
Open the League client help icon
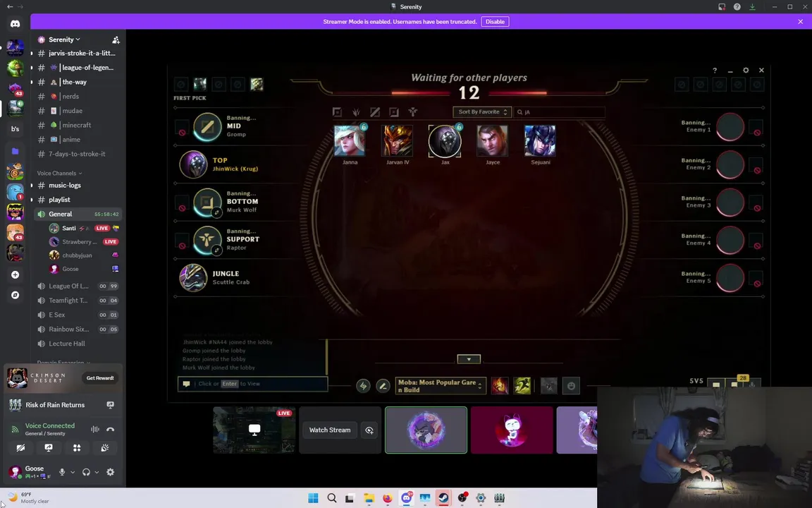click(715, 70)
